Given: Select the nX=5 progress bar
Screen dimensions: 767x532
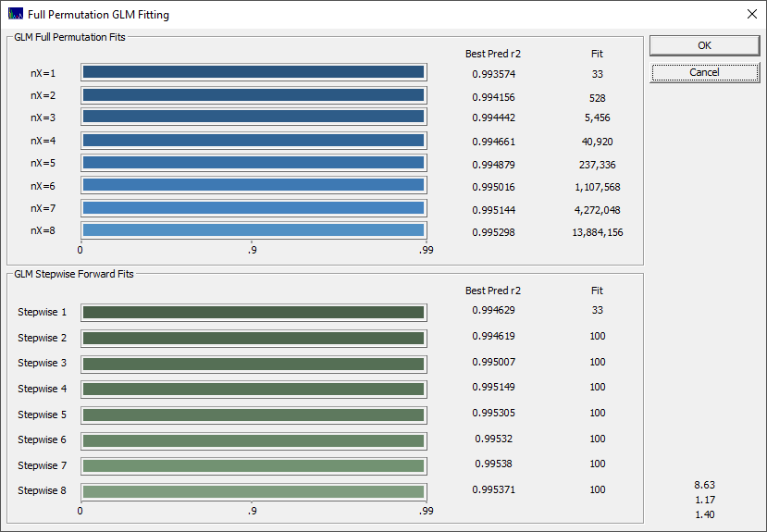Looking at the screenshot, I should [x=254, y=163].
